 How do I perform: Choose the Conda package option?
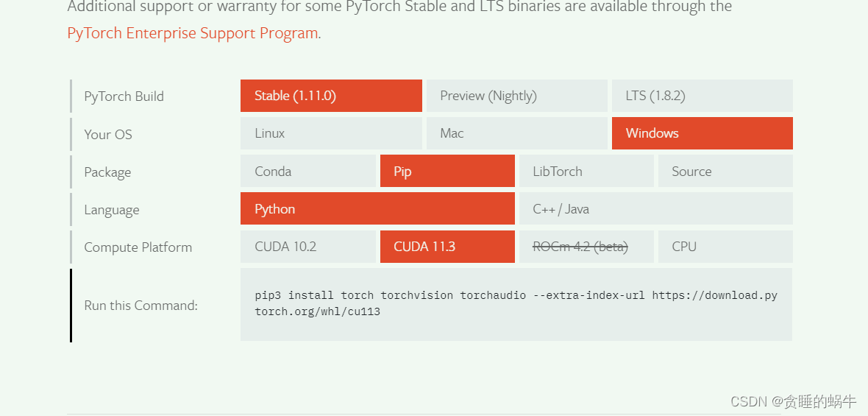point(307,172)
